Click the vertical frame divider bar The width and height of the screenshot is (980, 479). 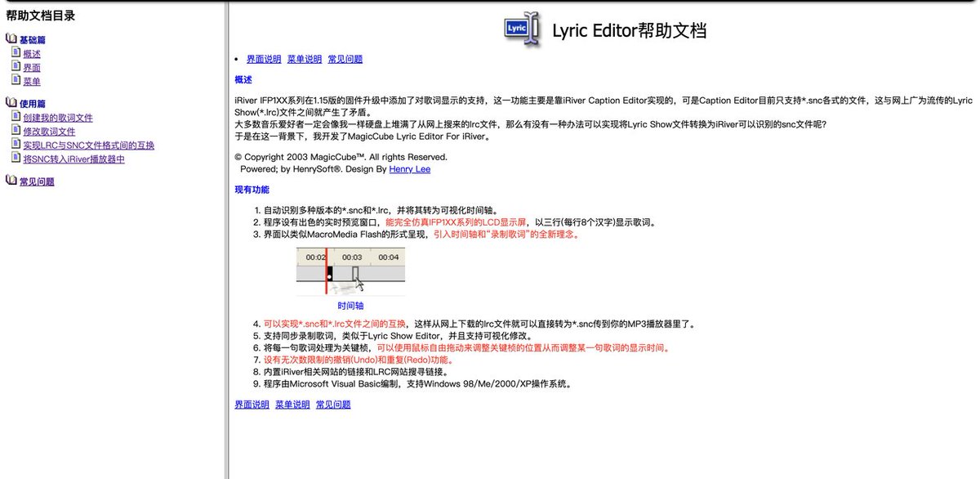click(x=226, y=239)
